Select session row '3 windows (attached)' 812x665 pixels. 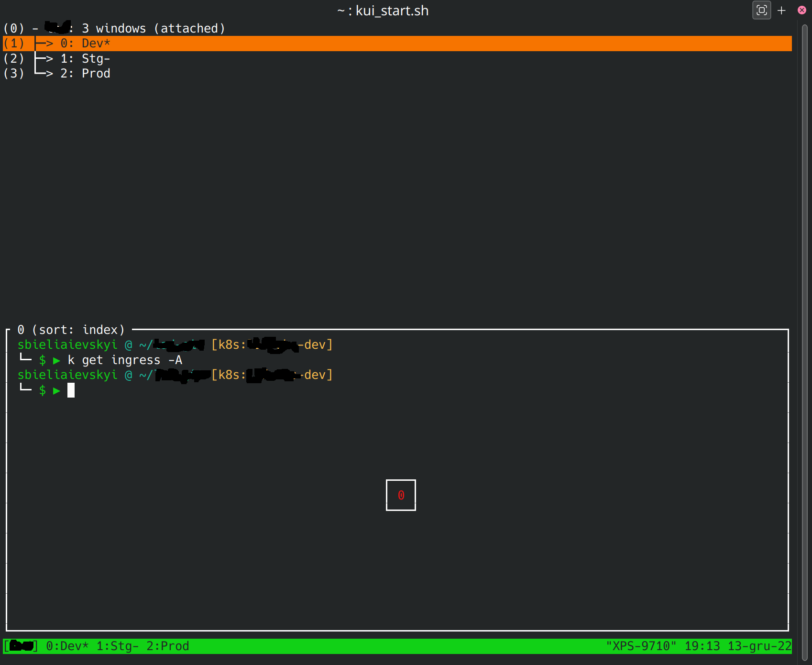pyautogui.click(x=397, y=28)
